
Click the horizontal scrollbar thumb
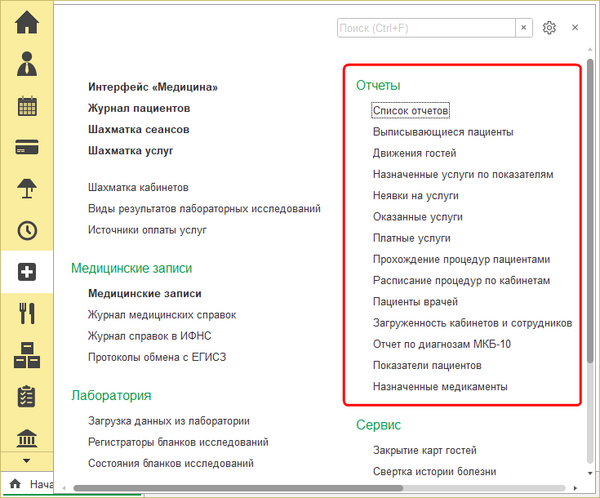pos(238,488)
